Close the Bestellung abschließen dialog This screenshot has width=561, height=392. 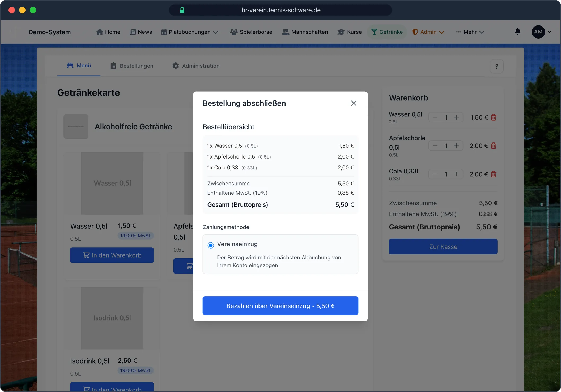[x=354, y=103]
